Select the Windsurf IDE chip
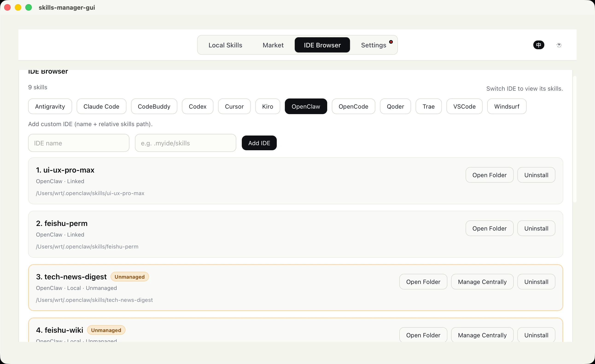 coord(507,106)
